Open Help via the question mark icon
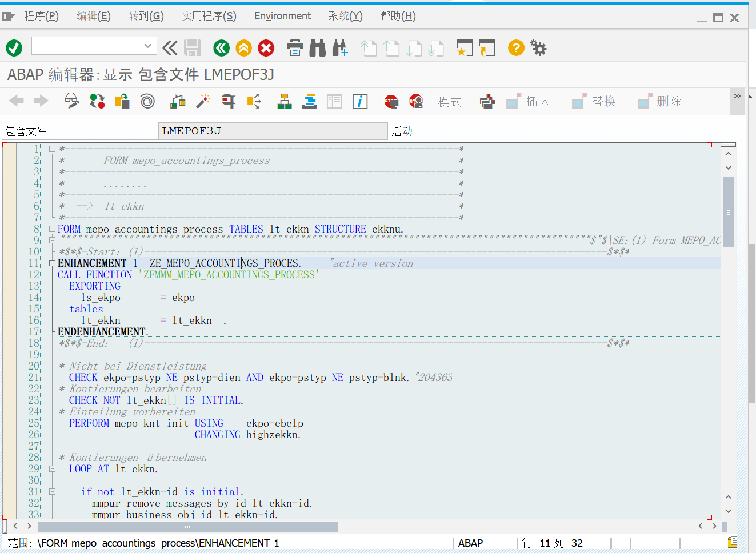This screenshot has height=553, width=756. click(x=516, y=48)
